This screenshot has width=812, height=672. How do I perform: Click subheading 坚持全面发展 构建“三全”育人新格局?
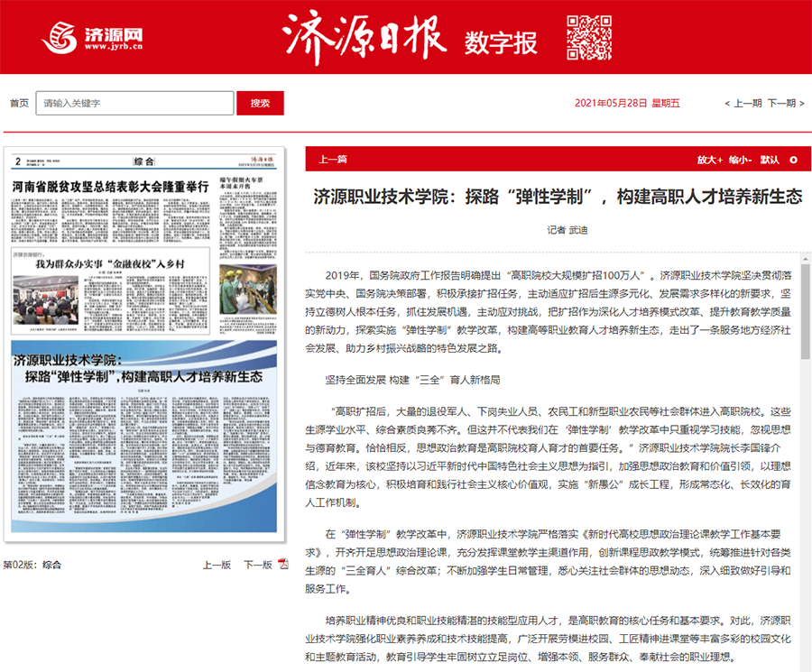tap(412, 380)
